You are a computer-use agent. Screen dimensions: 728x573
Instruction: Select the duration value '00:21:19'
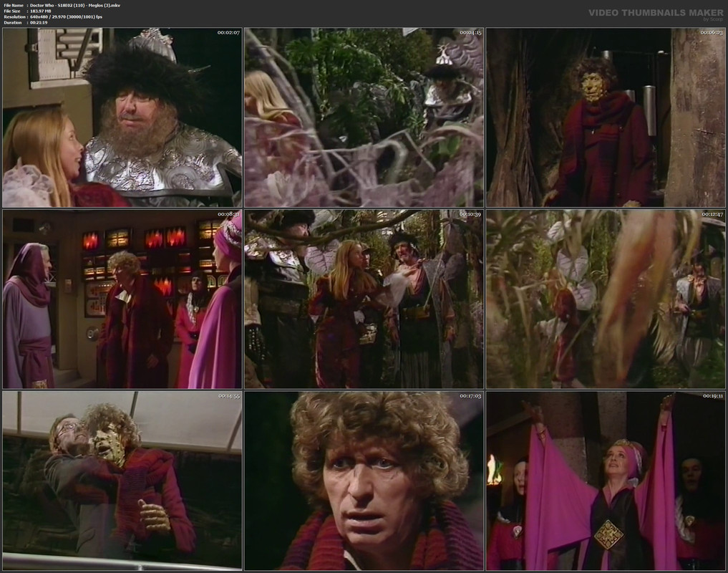coord(39,22)
